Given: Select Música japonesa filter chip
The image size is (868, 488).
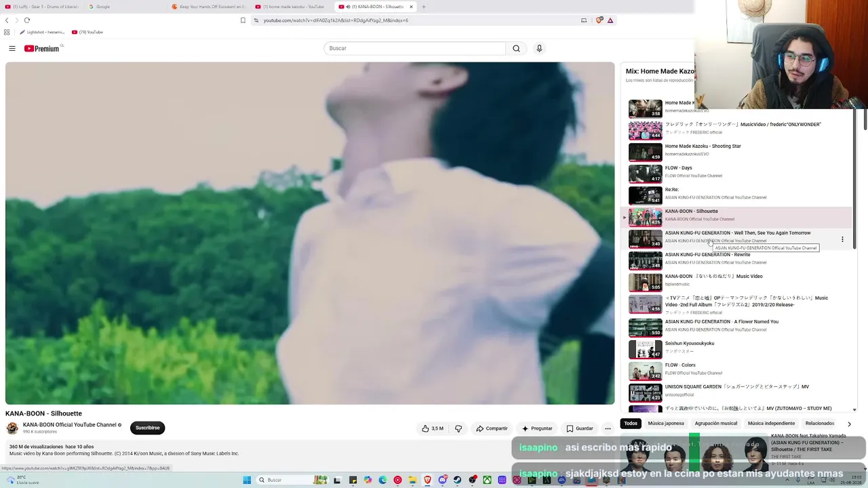Looking at the screenshot, I should (x=666, y=424).
